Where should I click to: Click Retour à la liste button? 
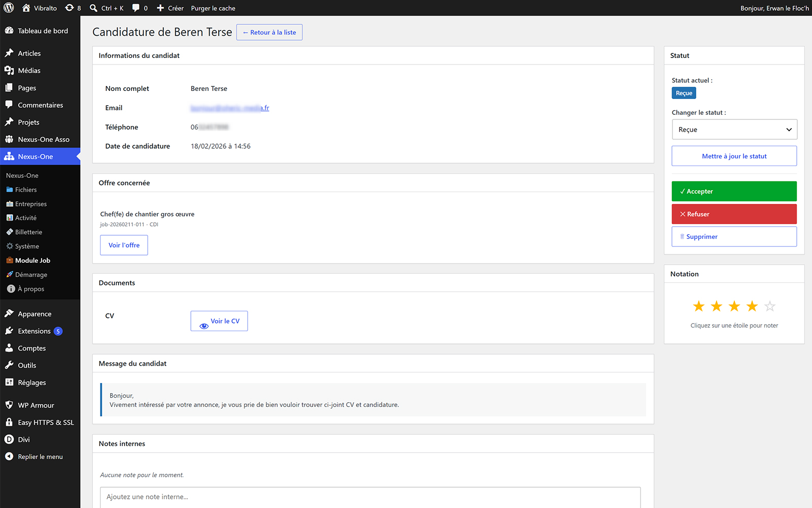[x=269, y=33]
